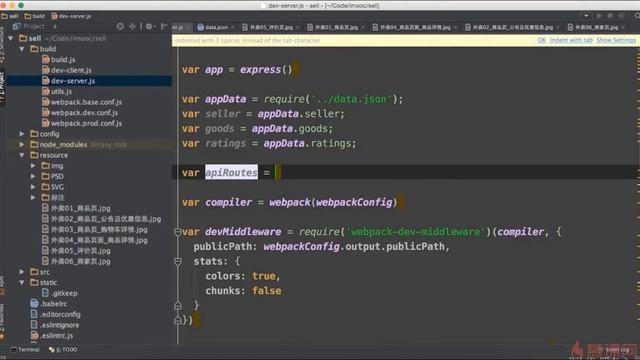Click the collapse-all icon in Project panel header
This screenshot has height=360, width=640.
132,27
